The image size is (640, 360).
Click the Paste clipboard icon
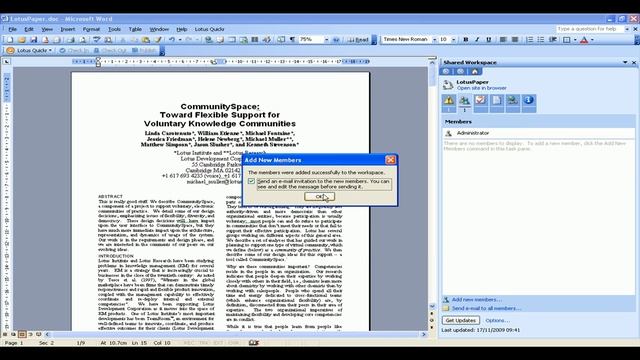point(146,40)
